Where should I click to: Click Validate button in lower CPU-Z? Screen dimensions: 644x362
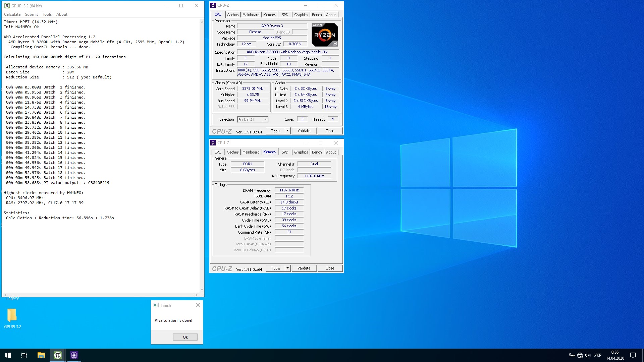click(x=304, y=268)
